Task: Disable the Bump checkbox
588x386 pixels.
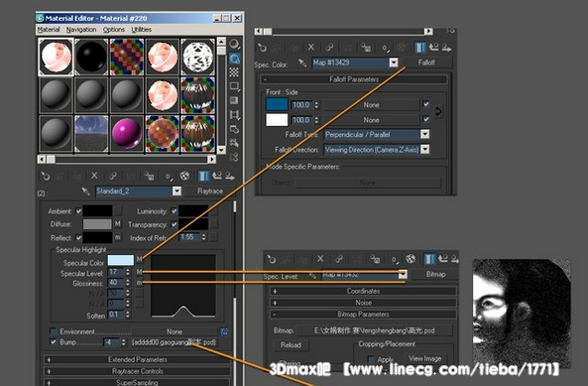Action: coord(54,341)
